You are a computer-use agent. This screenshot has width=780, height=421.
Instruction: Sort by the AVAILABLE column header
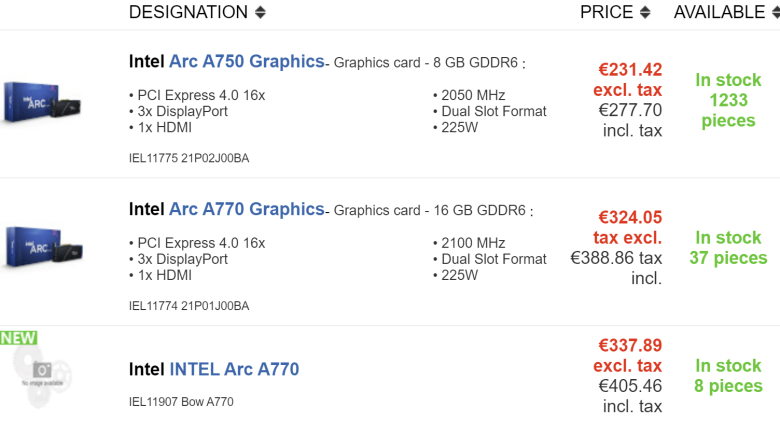coord(718,13)
